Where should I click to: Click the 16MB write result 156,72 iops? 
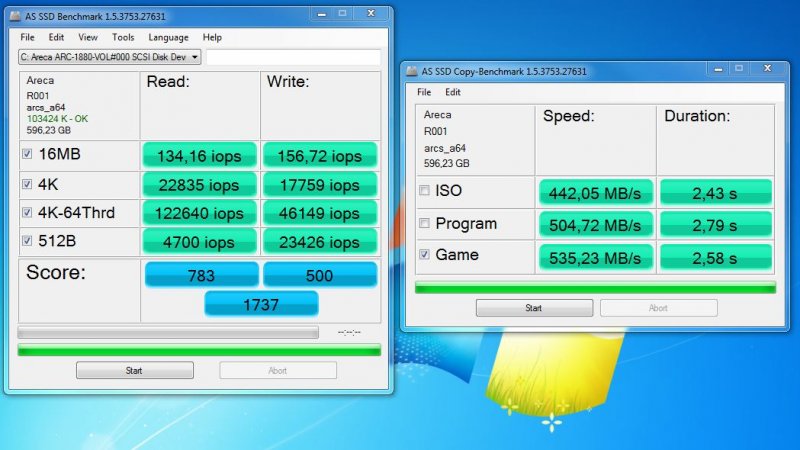pos(320,156)
